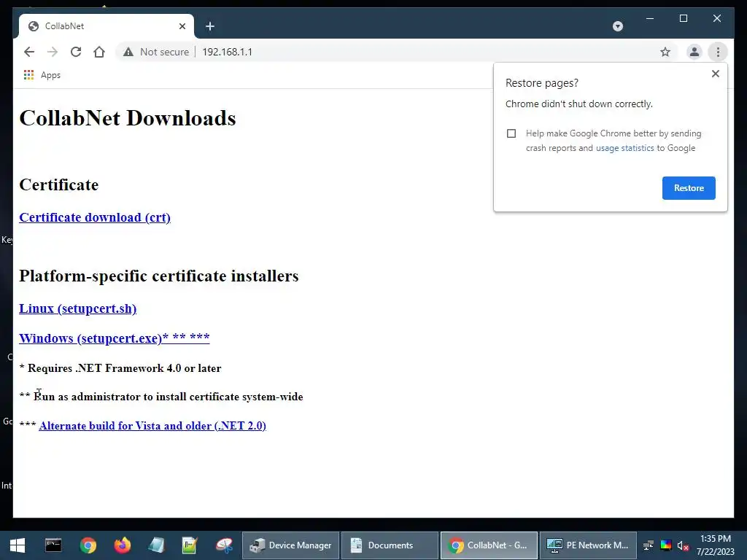Switch to the CollabNet Chrome taskbar button

pos(489,545)
